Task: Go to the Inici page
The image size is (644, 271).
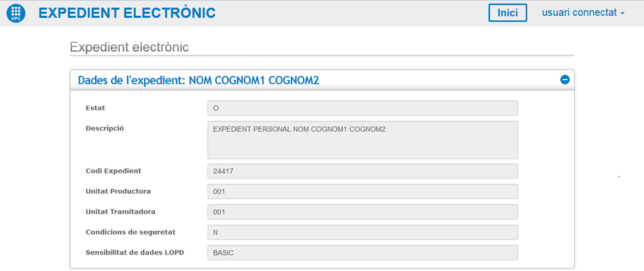Action: point(508,13)
